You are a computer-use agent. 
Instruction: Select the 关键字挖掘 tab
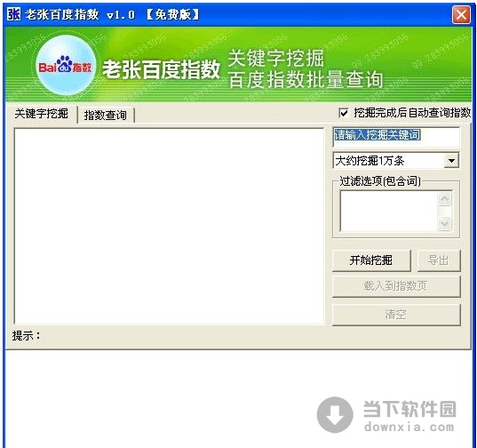point(42,114)
